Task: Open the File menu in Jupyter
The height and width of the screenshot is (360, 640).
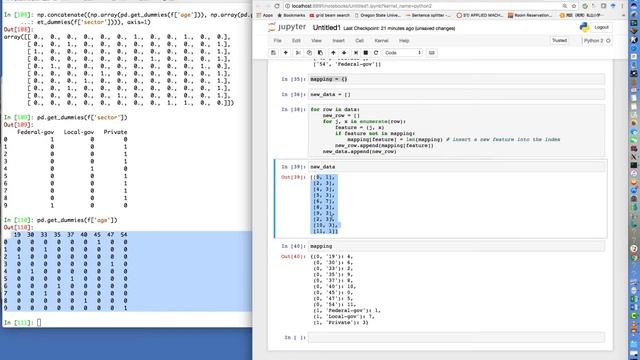Action: coord(278,41)
